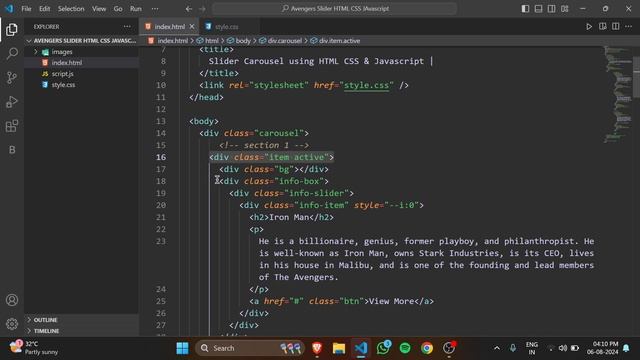The width and height of the screenshot is (640, 360).
Task: Open Source Control view
Action: pos(12,78)
